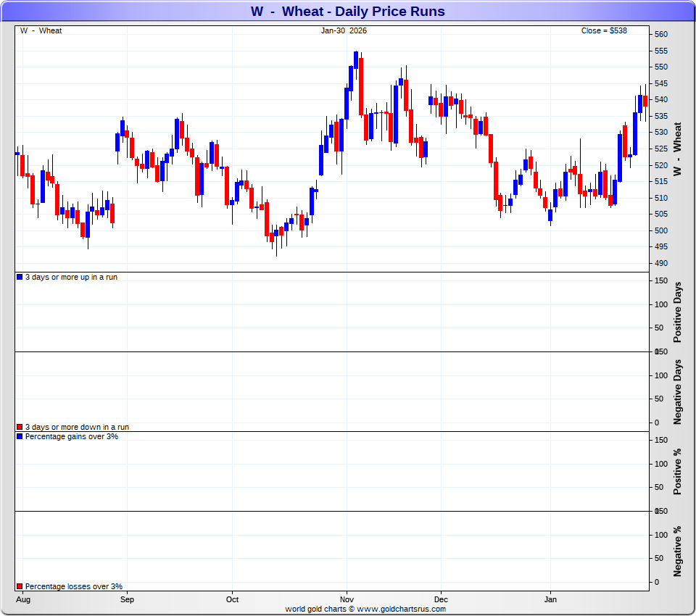This screenshot has height=616, width=696.
Task: Click the 'Jan' x-axis label
Action: (x=550, y=599)
